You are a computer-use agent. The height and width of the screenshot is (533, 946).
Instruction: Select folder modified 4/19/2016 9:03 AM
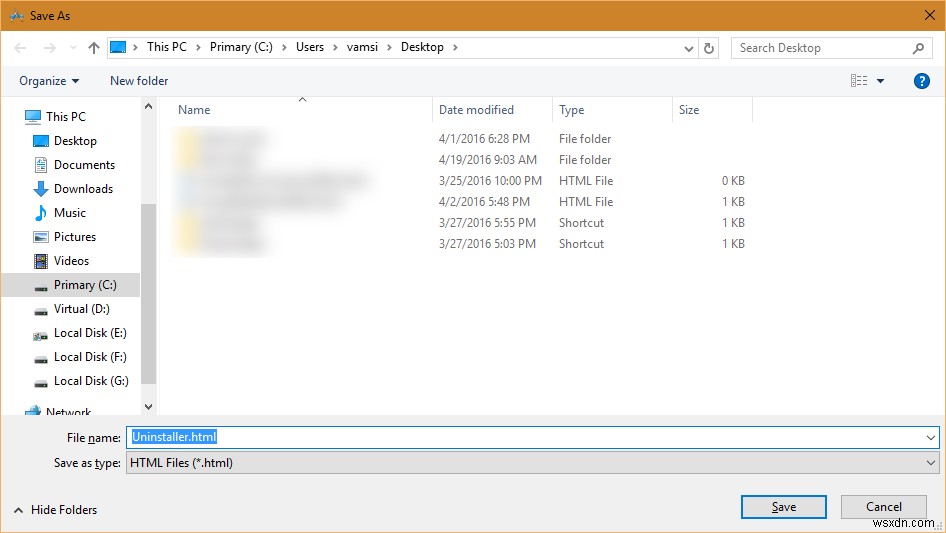pos(463,160)
